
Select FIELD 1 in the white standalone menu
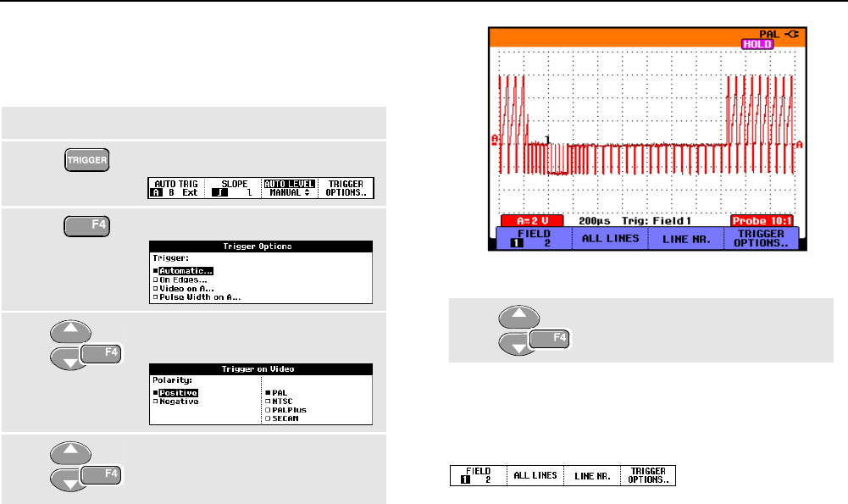466,479
